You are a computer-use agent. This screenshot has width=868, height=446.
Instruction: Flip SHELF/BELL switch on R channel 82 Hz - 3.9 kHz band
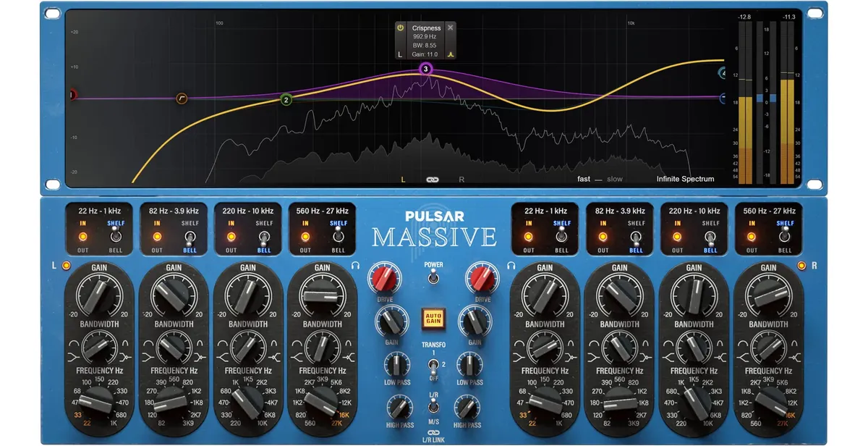click(637, 237)
